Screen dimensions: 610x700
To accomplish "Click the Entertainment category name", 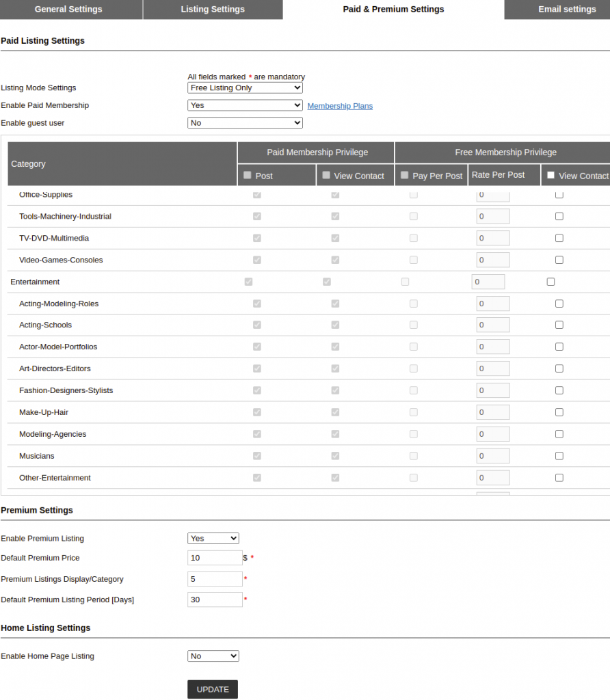I will (35, 282).
